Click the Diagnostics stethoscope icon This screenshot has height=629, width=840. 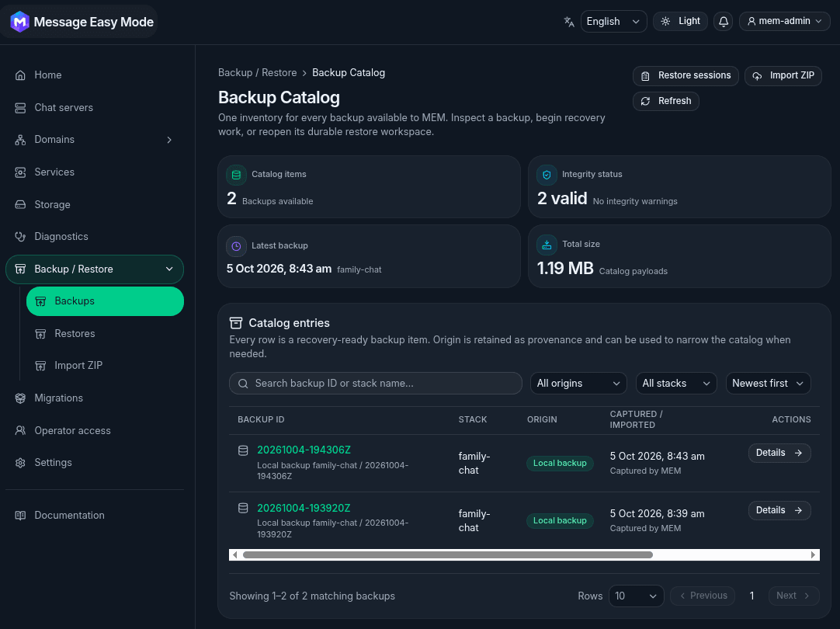pos(20,237)
